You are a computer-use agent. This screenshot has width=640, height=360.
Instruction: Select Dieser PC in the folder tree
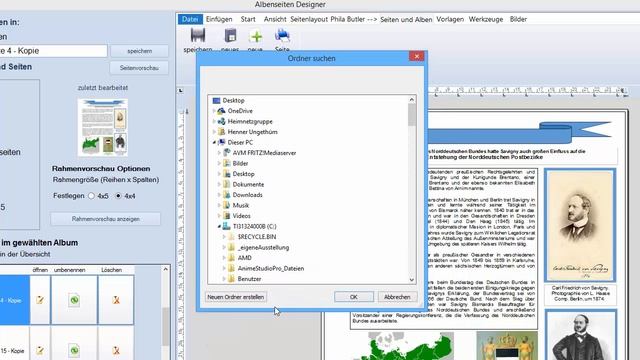point(240,142)
